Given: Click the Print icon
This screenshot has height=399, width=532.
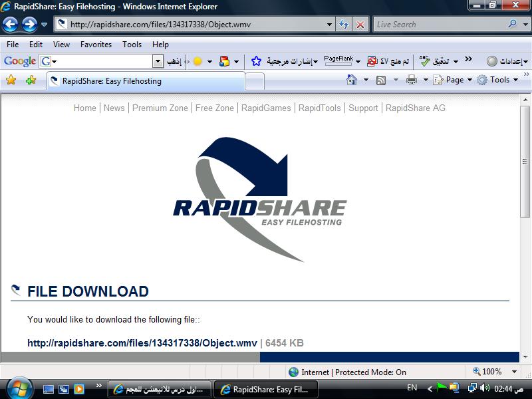Looking at the screenshot, I should coord(411,80).
